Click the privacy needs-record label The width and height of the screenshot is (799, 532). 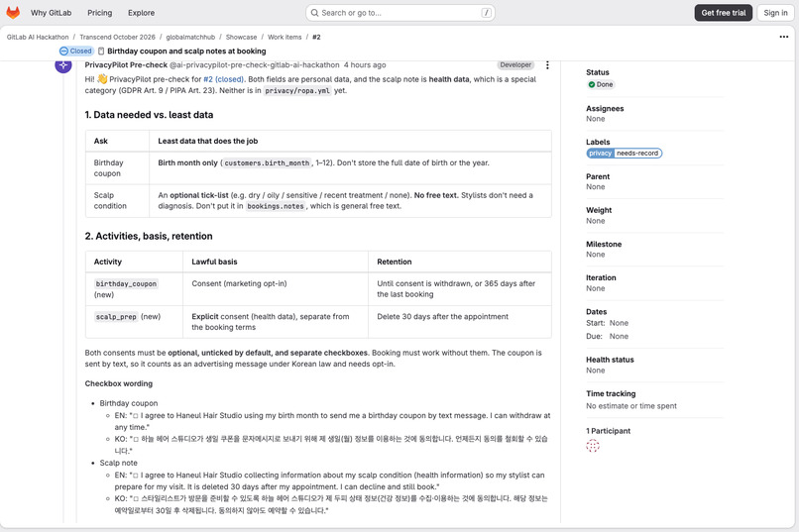pyautogui.click(x=624, y=154)
